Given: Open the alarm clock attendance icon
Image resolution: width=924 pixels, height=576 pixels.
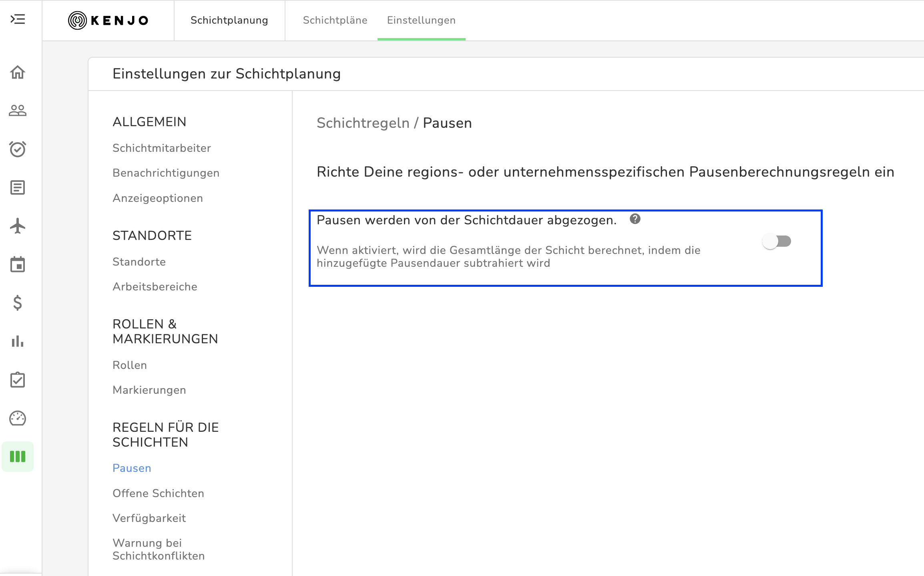Looking at the screenshot, I should (18, 149).
